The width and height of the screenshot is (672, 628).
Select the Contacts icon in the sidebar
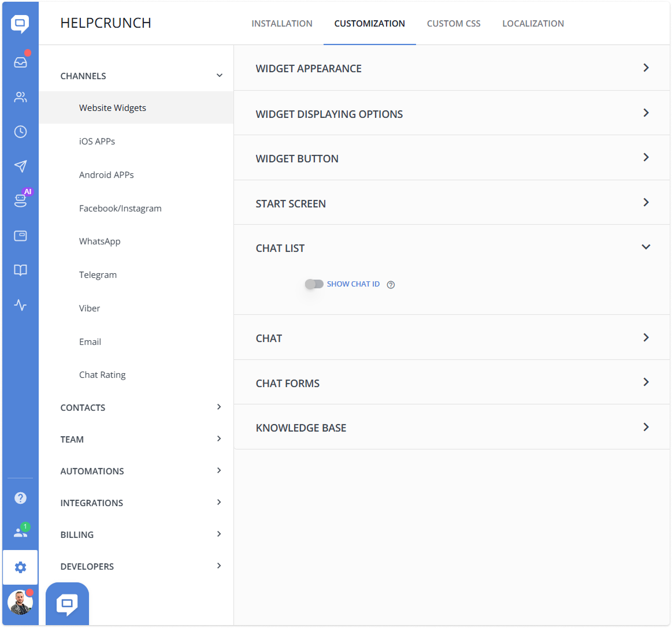pyautogui.click(x=20, y=97)
